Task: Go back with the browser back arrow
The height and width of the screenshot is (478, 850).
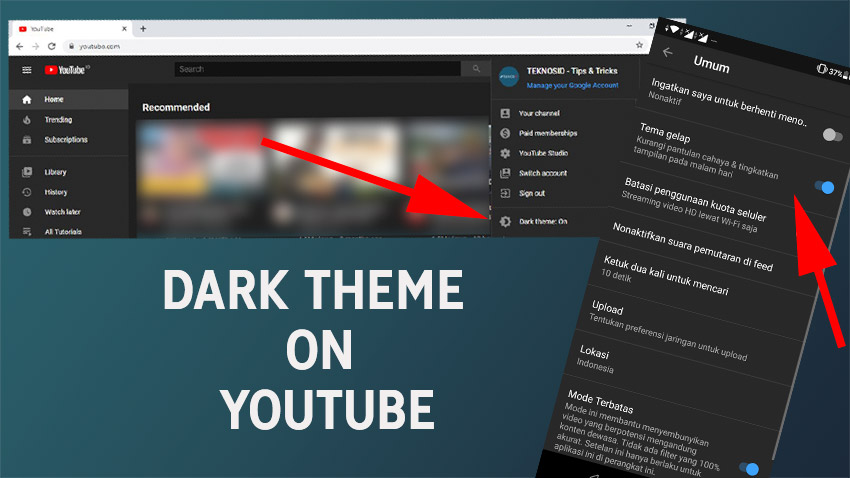Action: tap(20, 47)
